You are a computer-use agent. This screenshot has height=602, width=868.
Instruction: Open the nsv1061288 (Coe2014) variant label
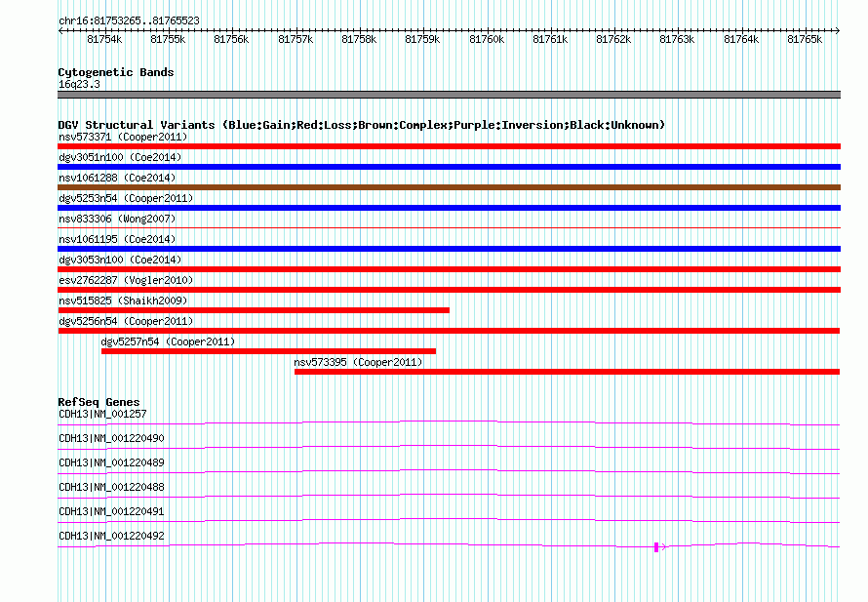tap(117, 178)
